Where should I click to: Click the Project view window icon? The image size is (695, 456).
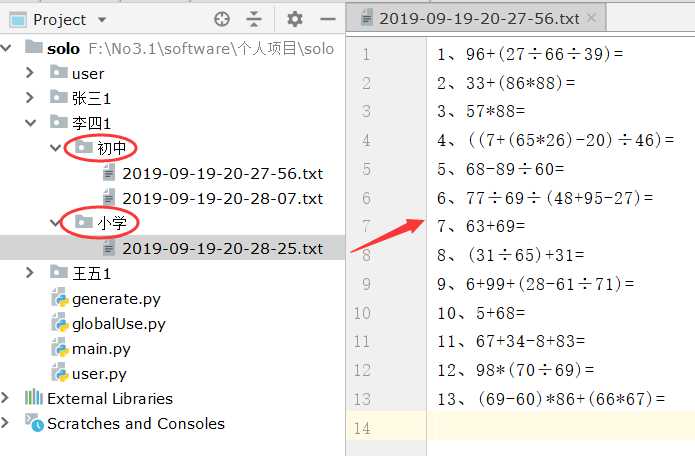coord(18,20)
